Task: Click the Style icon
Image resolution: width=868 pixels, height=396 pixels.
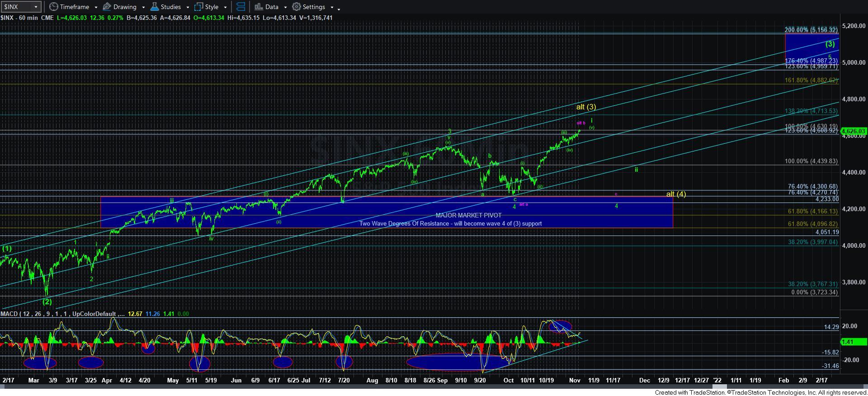Action: click(198, 7)
